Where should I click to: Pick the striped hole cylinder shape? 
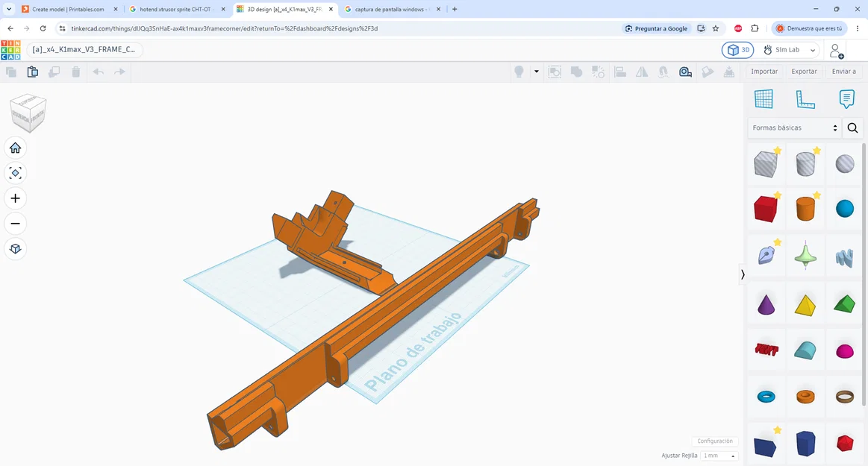[805, 164]
